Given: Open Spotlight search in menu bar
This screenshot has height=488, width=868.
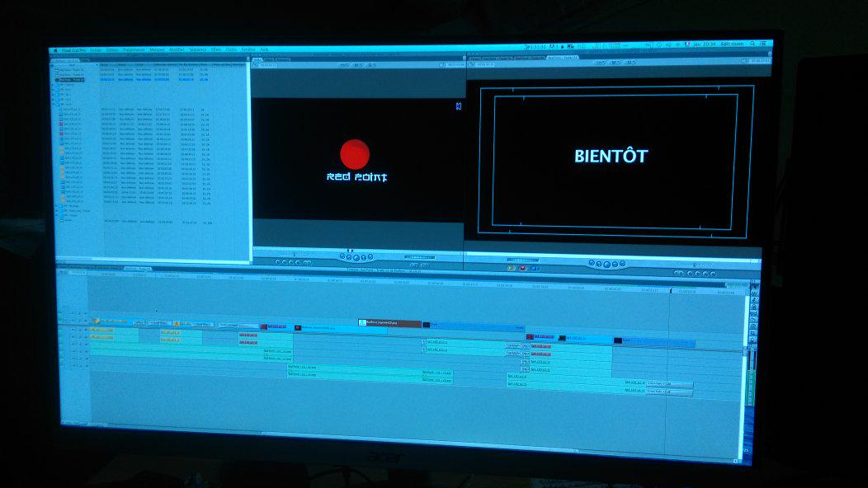Looking at the screenshot, I should [x=752, y=43].
